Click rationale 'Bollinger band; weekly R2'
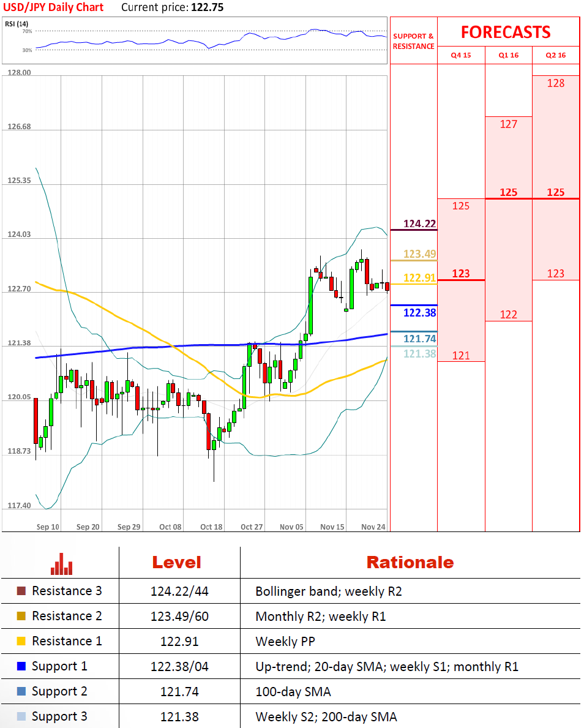Screen dimensions: 584x728 point(329,591)
